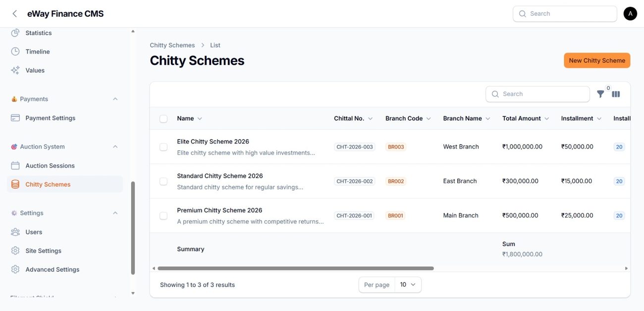Click the left arrow of the horizontal scrollbar

(x=154, y=268)
